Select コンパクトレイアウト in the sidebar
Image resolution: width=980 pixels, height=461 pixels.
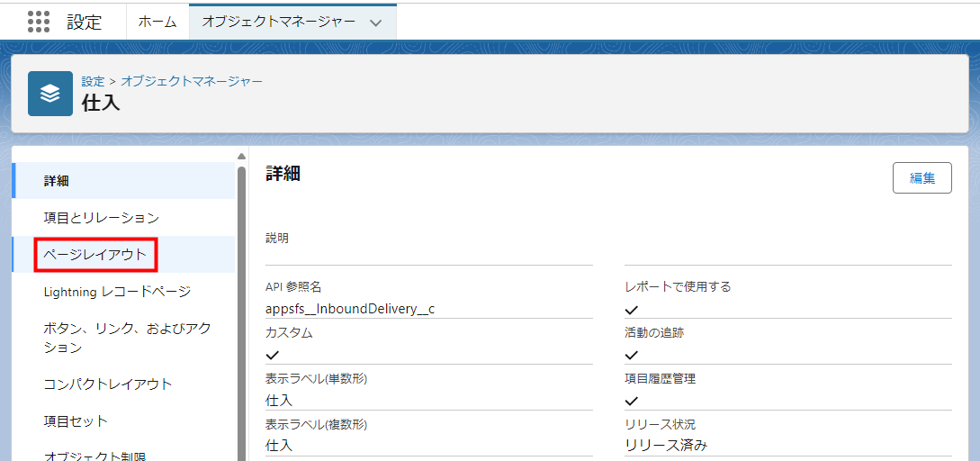pos(107,384)
